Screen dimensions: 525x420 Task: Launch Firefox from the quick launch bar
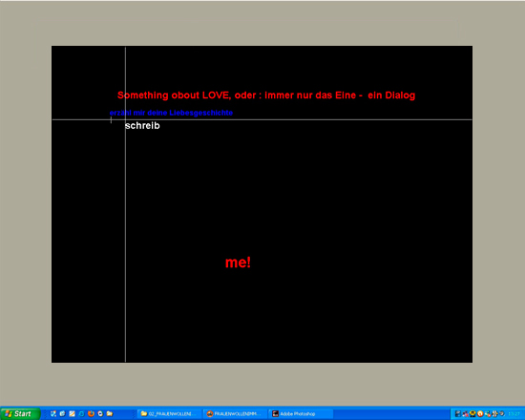[91, 414]
